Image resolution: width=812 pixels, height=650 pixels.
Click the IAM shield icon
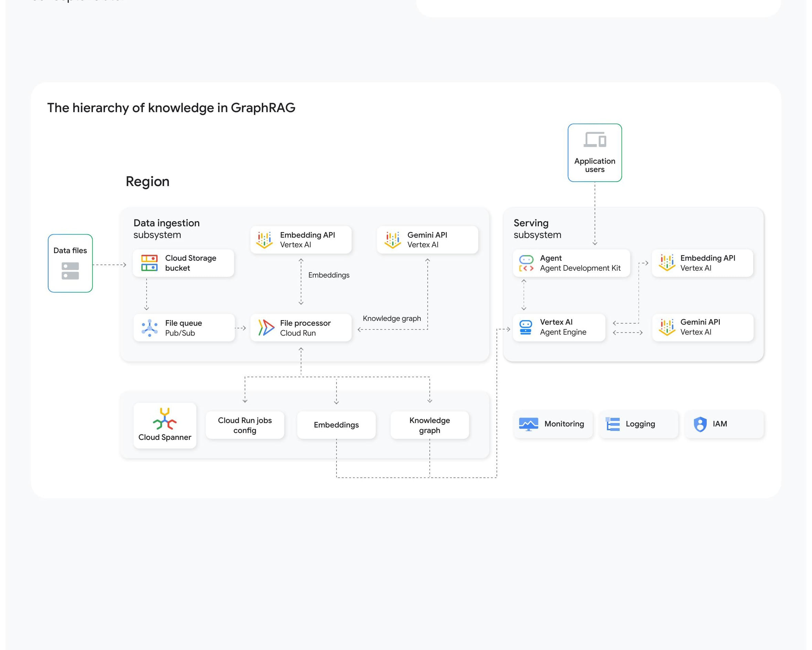click(x=700, y=424)
